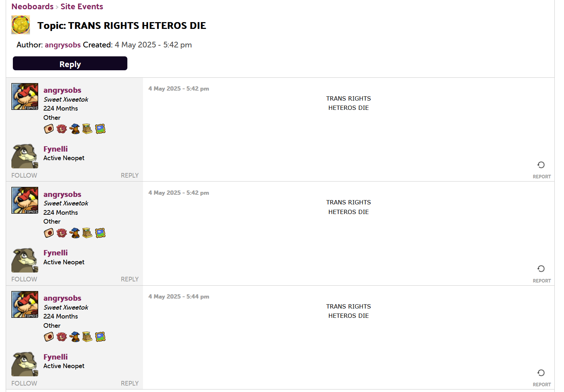Click the wizard hat trophy badge in second post
Image resolution: width=564 pixels, height=392 pixels.
tap(75, 233)
